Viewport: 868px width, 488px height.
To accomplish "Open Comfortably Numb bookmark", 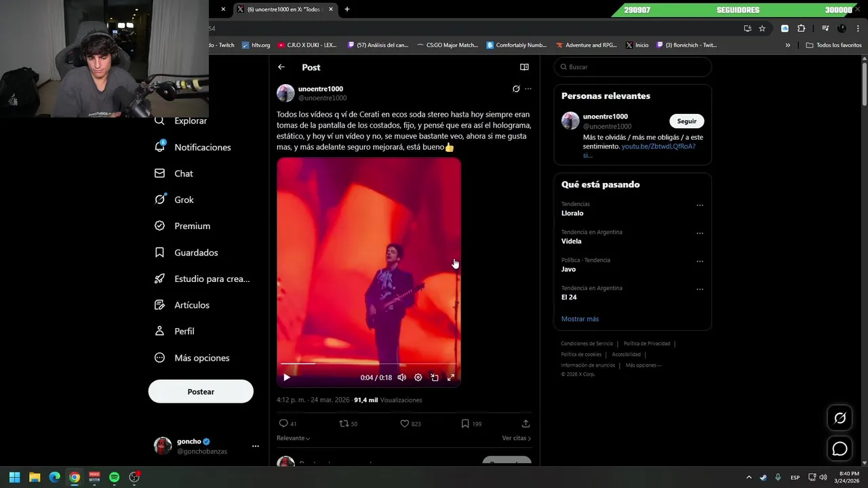I will point(517,45).
